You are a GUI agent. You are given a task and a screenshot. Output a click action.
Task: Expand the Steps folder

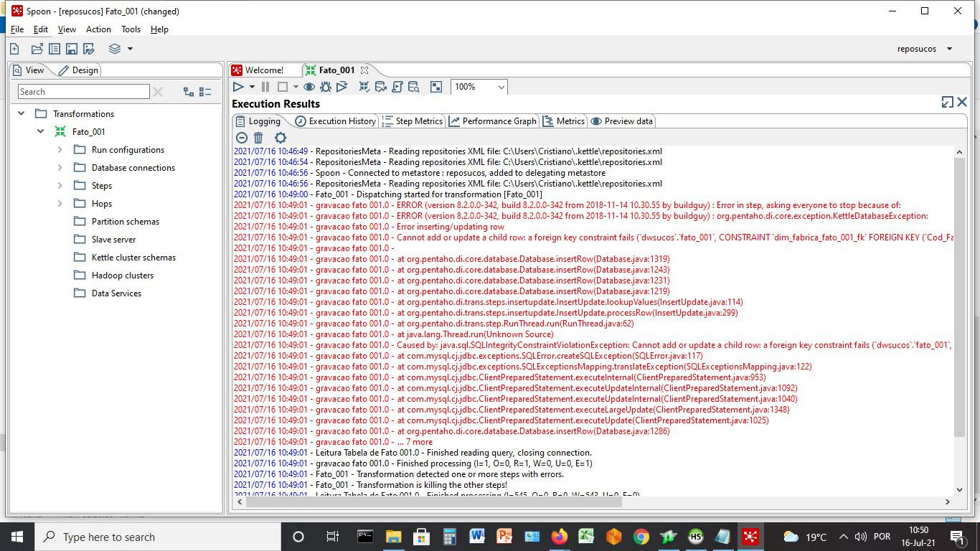pos(60,186)
